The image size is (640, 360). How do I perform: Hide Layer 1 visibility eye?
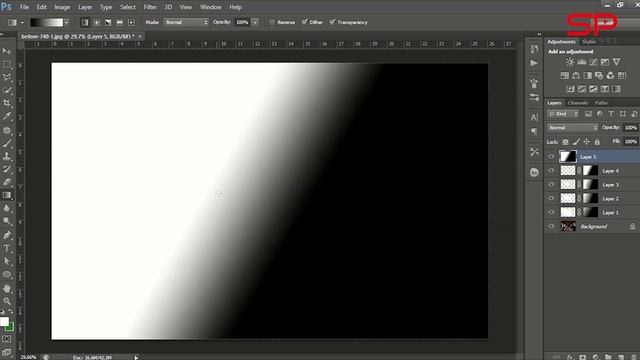[551, 212]
